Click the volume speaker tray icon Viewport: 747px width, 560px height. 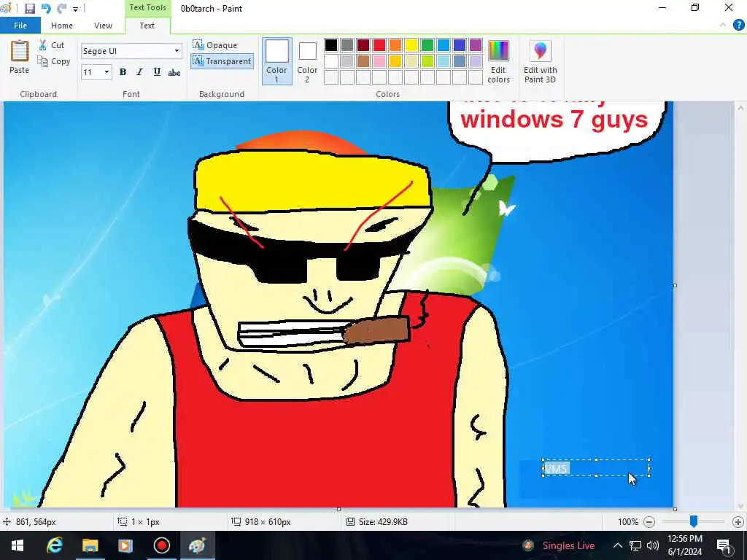point(653,545)
